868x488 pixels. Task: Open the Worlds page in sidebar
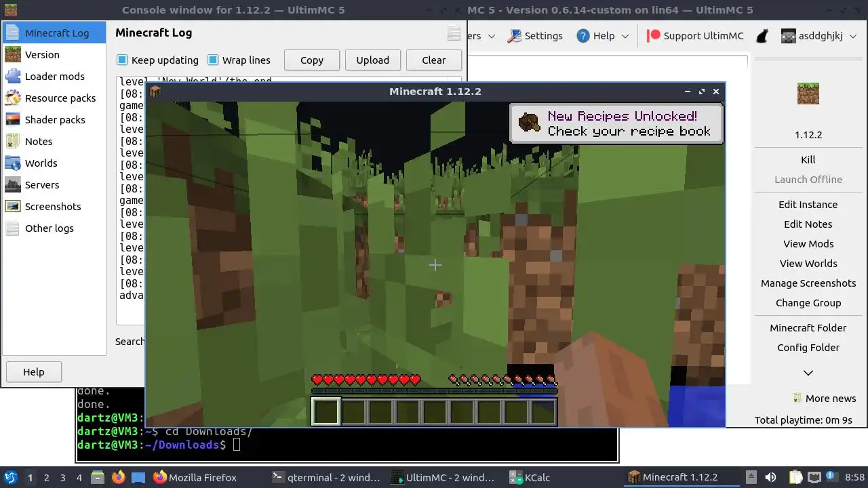click(x=54, y=163)
